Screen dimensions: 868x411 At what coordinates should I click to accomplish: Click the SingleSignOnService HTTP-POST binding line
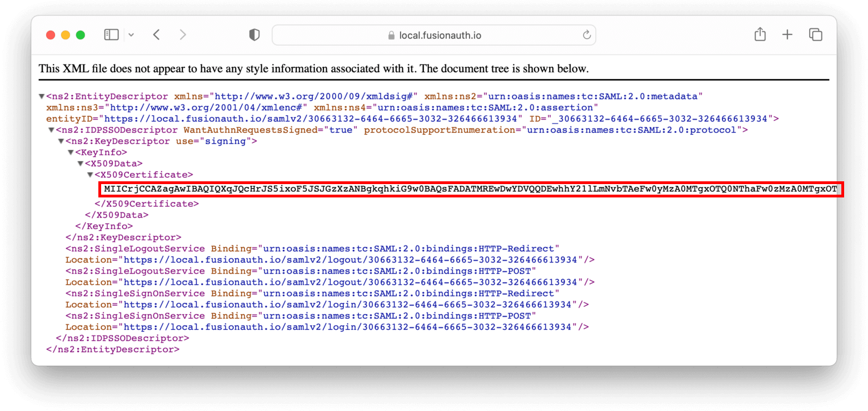point(301,315)
